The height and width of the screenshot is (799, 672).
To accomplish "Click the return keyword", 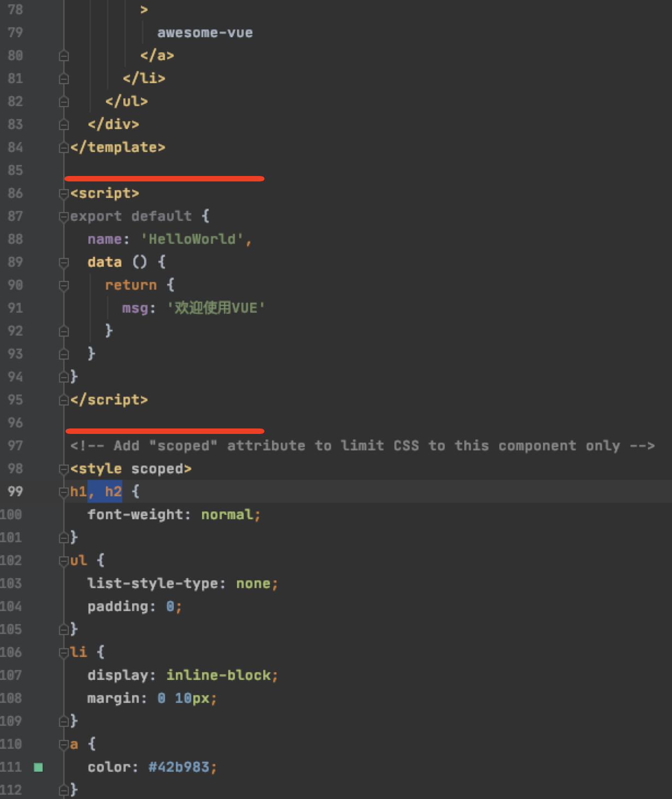I will click(x=131, y=285).
